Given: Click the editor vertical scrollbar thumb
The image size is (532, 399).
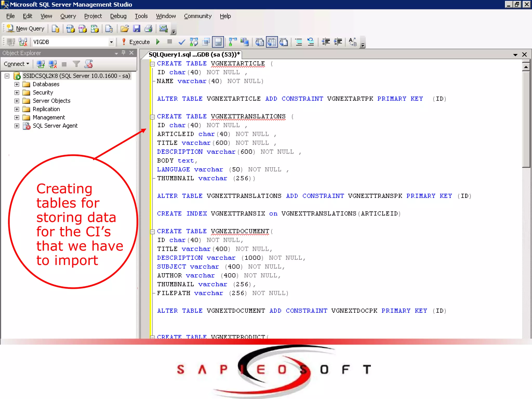Looking at the screenshot, I should [526, 119].
